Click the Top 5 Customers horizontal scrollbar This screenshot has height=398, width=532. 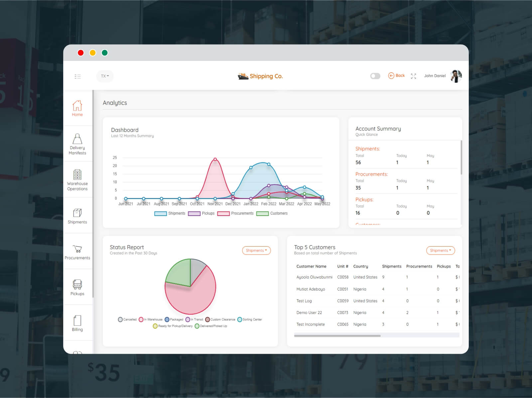[337, 336]
